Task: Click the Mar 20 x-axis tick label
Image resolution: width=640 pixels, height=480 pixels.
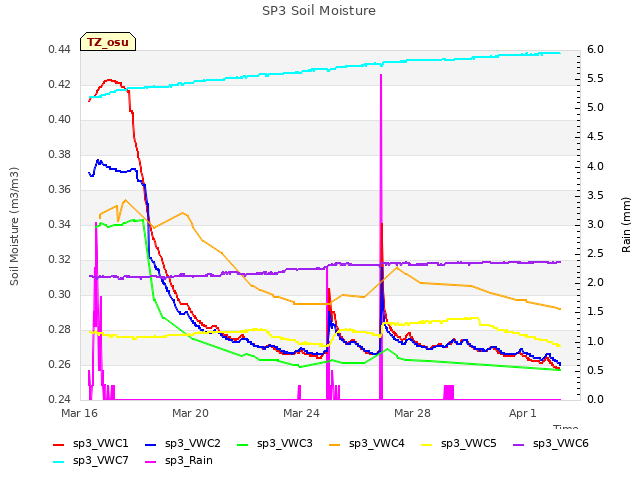Action: [x=190, y=413]
